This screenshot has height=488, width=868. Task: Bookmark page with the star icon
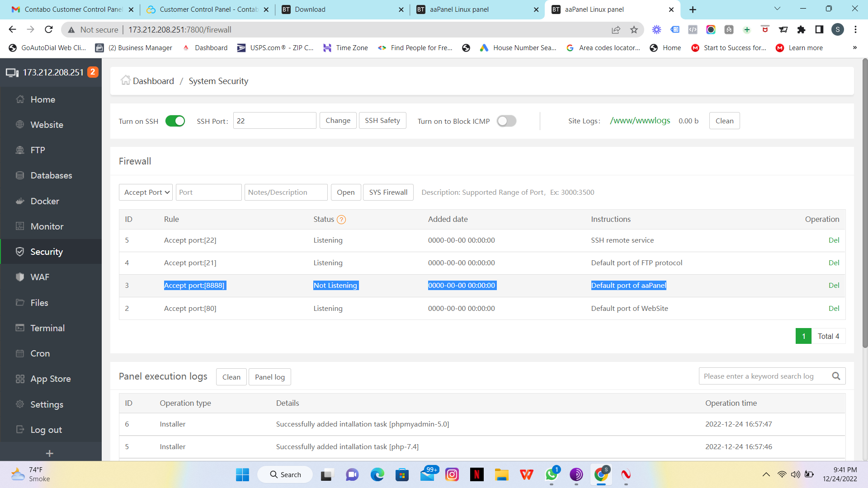click(634, 30)
